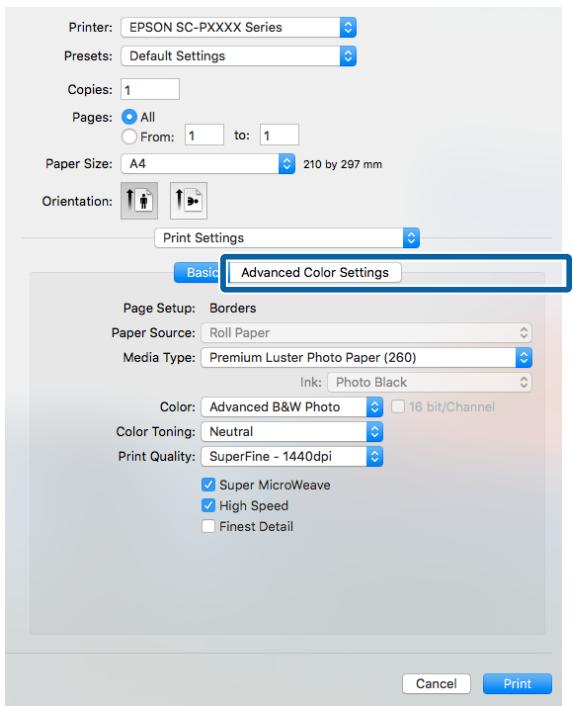Image resolution: width=573 pixels, height=707 pixels.
Task: Enable the Finest Detail checkbox
Action: (x=208, y=526)
